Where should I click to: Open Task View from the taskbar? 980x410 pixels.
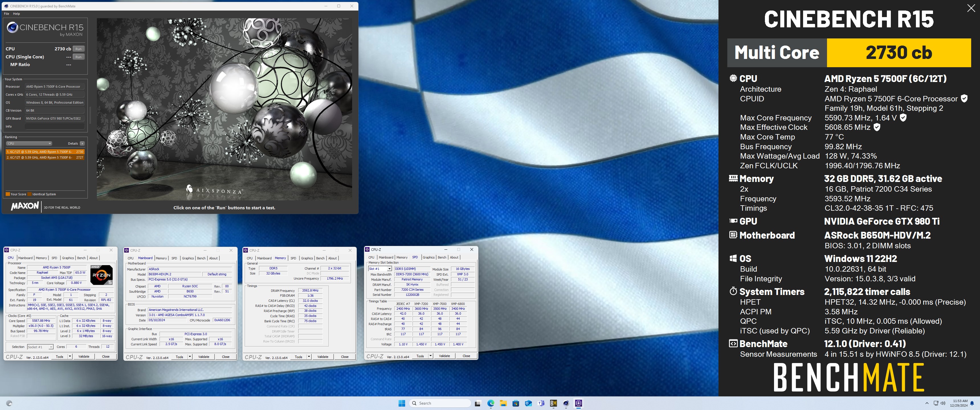pyautogui.click(x=477, y=403)
